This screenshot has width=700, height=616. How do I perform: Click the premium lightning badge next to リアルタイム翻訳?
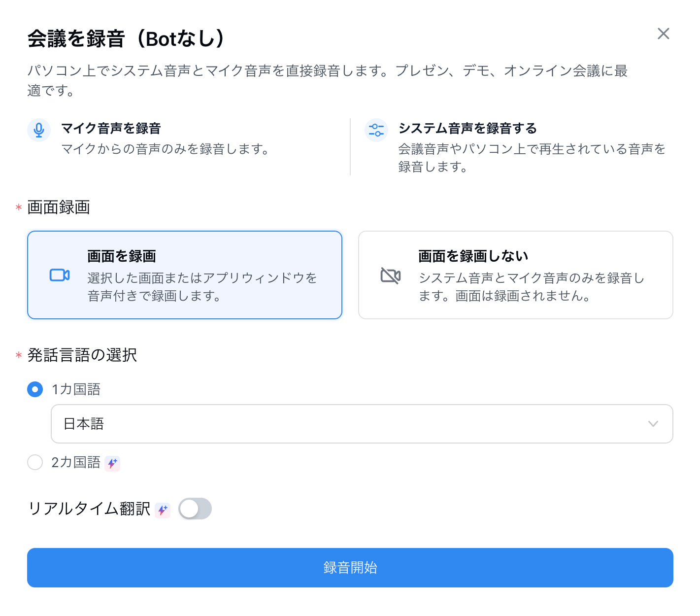coord(163,510)
